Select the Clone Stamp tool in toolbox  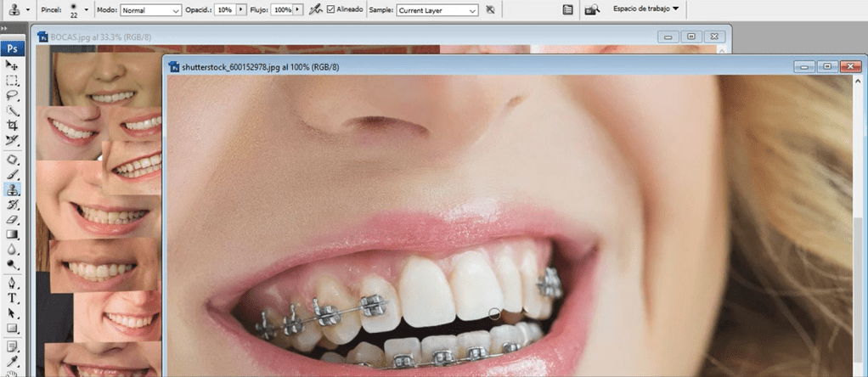[13, 190]
